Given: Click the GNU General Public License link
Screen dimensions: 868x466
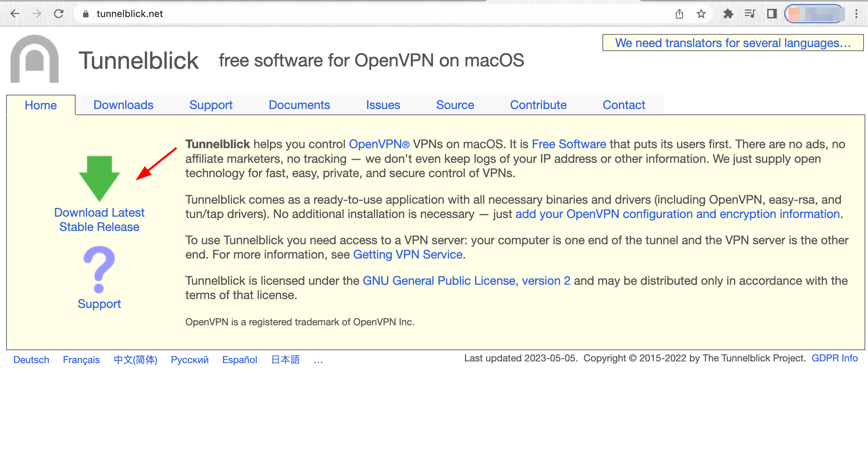Looking at the screenshot, I should [466, 281].
